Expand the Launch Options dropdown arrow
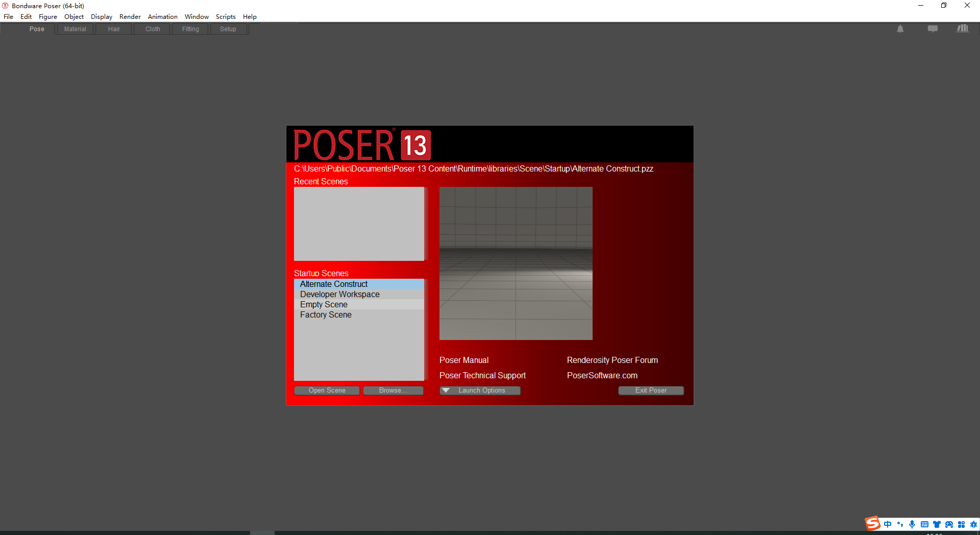Screen dimensions: 980x535 447,390
